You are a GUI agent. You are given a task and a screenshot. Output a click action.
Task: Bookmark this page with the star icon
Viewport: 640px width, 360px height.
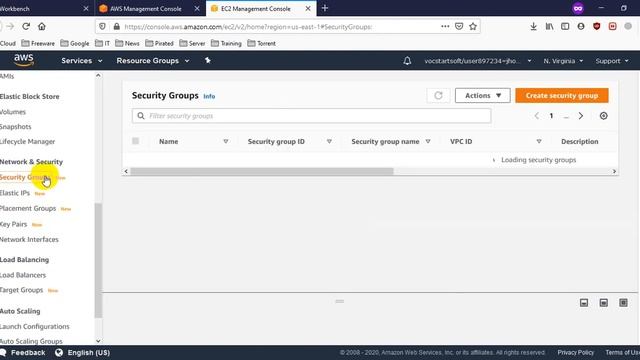pos(473,27)
